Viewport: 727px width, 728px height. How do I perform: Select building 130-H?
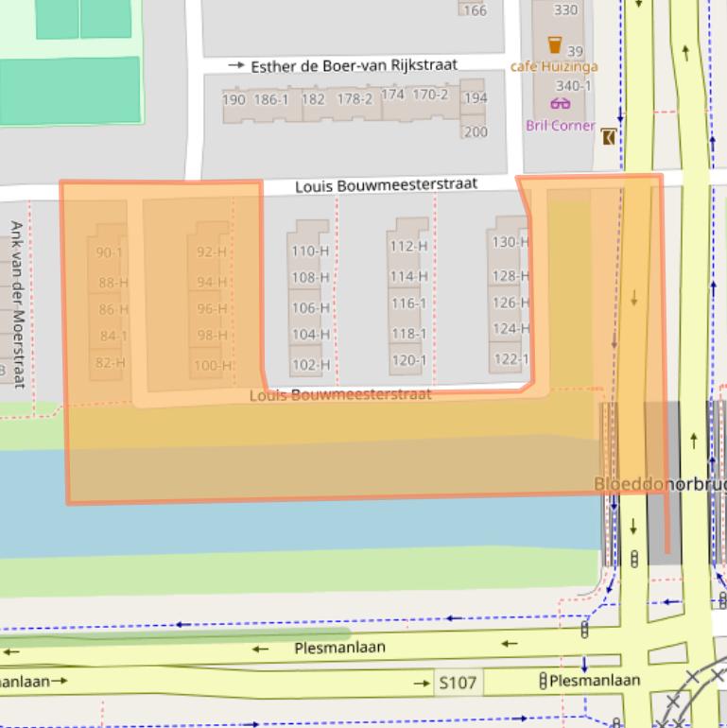tap(510, 242)
